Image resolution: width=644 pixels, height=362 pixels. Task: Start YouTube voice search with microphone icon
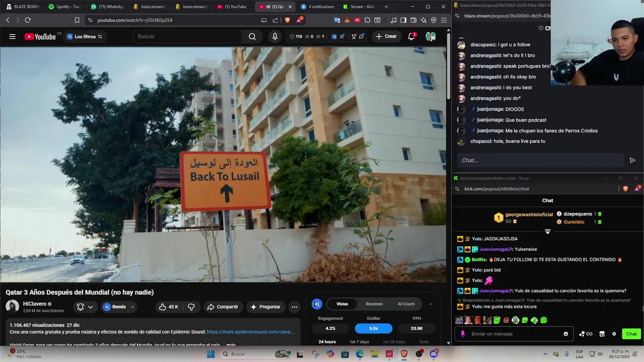click(275, 36)
